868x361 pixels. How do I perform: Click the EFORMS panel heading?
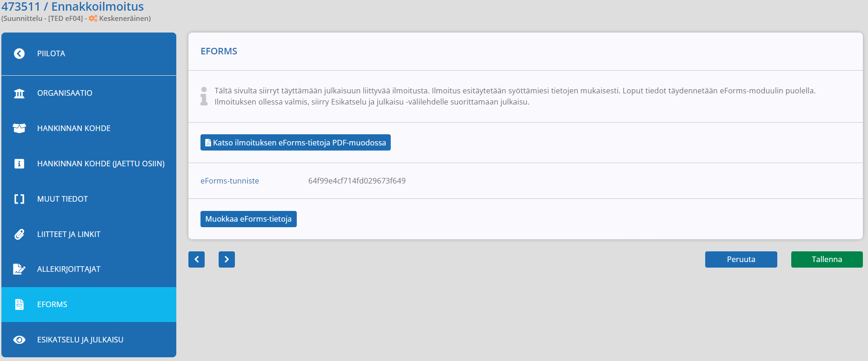[219, 51]
